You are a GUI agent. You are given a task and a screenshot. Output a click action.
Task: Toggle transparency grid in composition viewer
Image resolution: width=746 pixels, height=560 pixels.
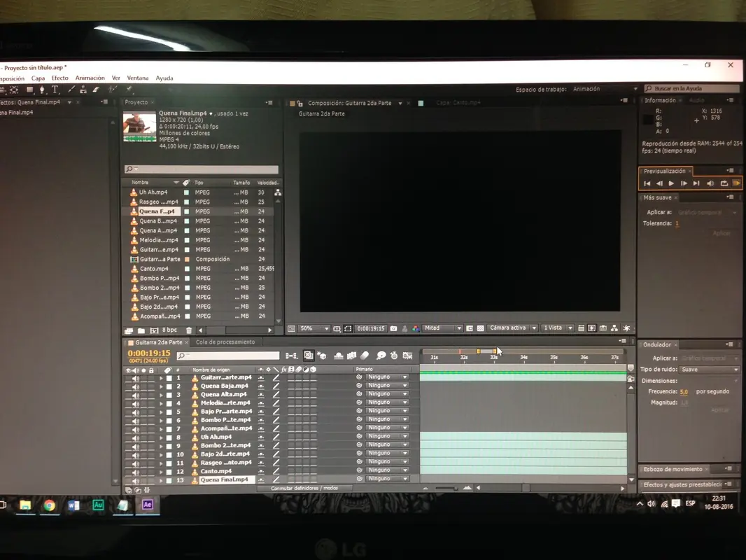(x=481, y=328)
